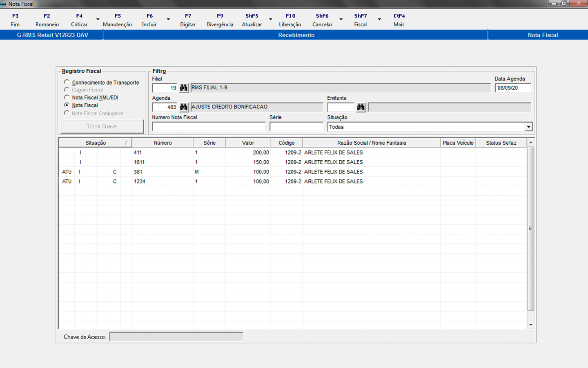The image size is (588, 368).
Task: Open F2 Romaneio from the toolbar
Action: [47, 20]
